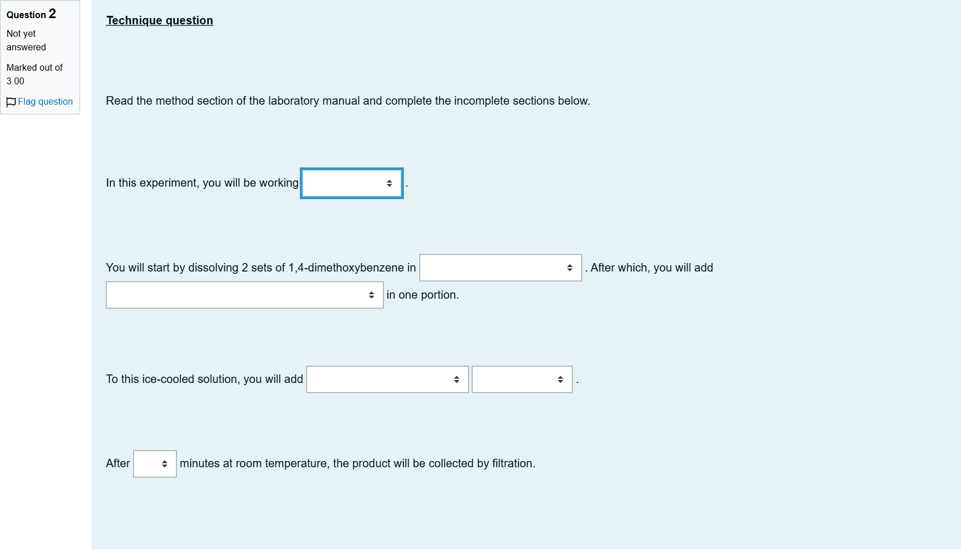Expand wide dropdown before 'in one portion'
This screenshot has width=961, height=560.
pyautogui.click(x=244, y=295)
